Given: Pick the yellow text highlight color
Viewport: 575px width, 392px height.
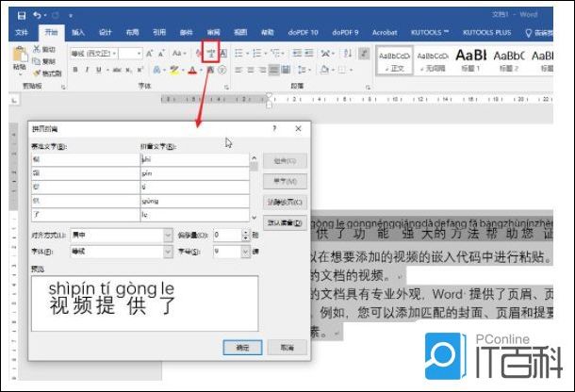Looking at the screenshot, I should [174, 70].
